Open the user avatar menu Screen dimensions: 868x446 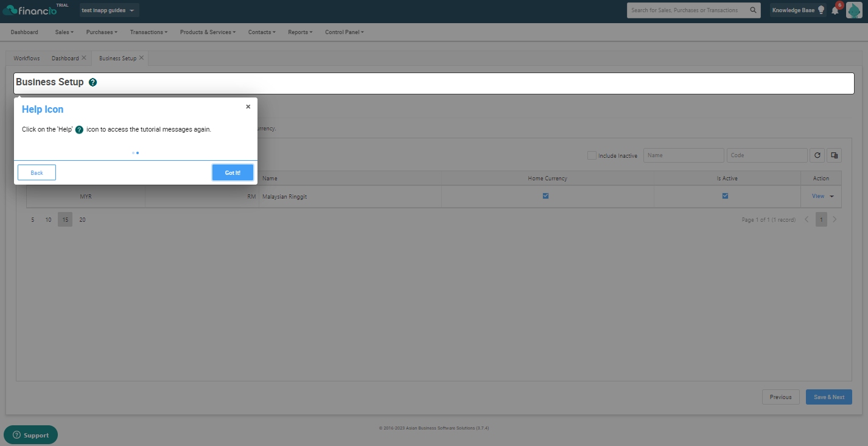click(x=854, y=10)
